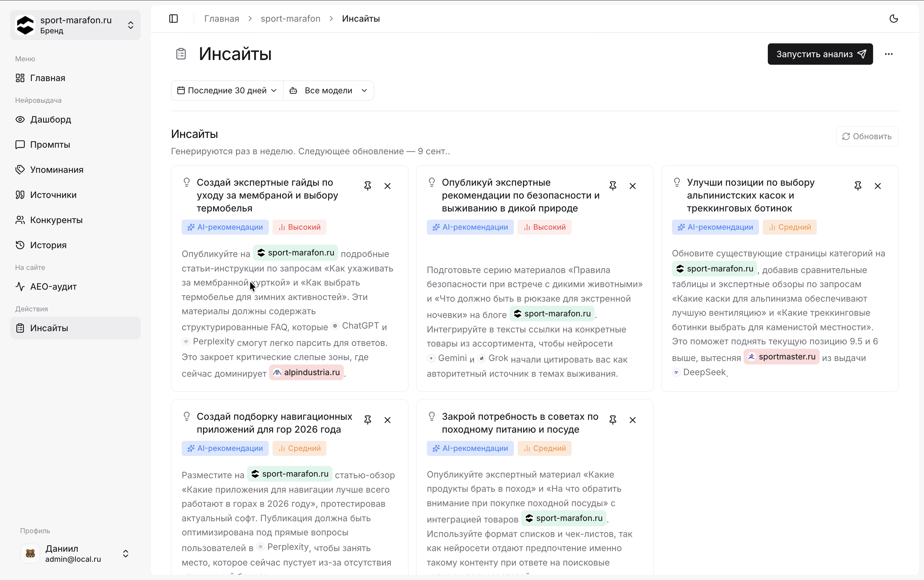Open the three-dots more options menu
This screenshot has width=924, height=580.
(889, 54)
